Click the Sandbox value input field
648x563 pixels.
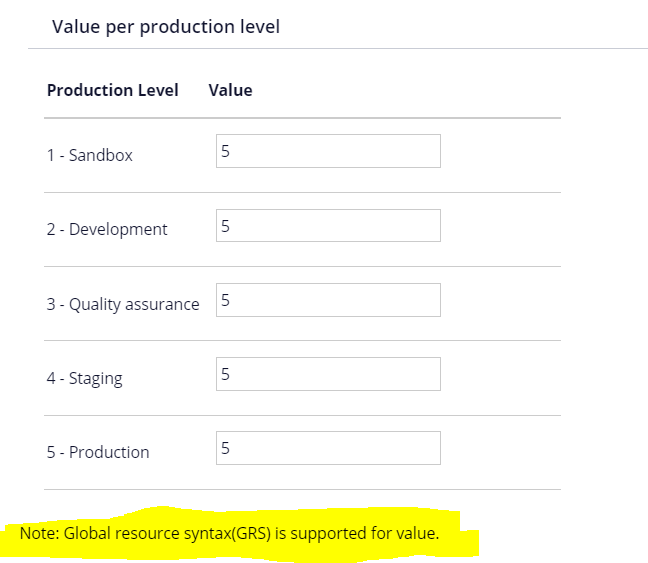[x=328, y=151]
